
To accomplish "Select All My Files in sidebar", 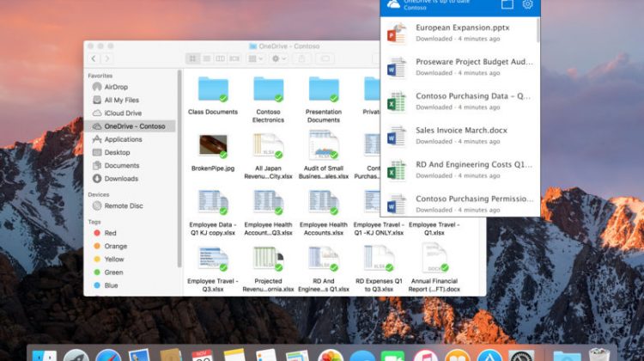I will point(131,100).
